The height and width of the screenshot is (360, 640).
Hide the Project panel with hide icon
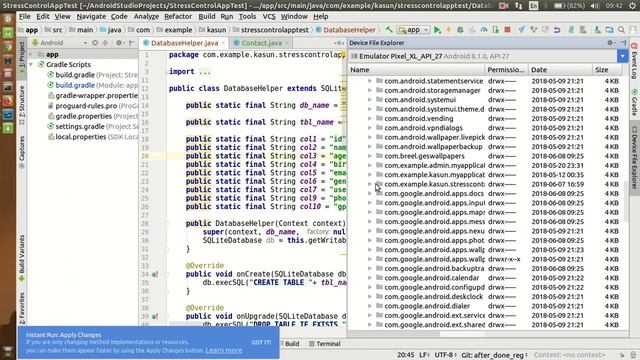[131, 43]
